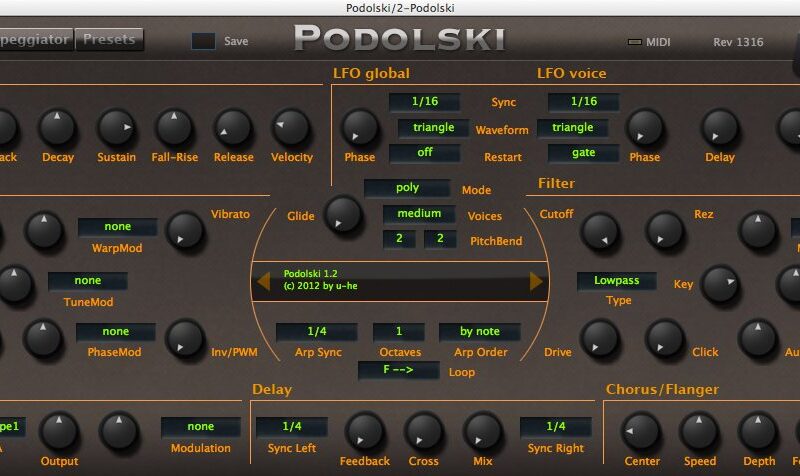
Task: Click the Arp Order by note selector
Action: click(481, 332)
